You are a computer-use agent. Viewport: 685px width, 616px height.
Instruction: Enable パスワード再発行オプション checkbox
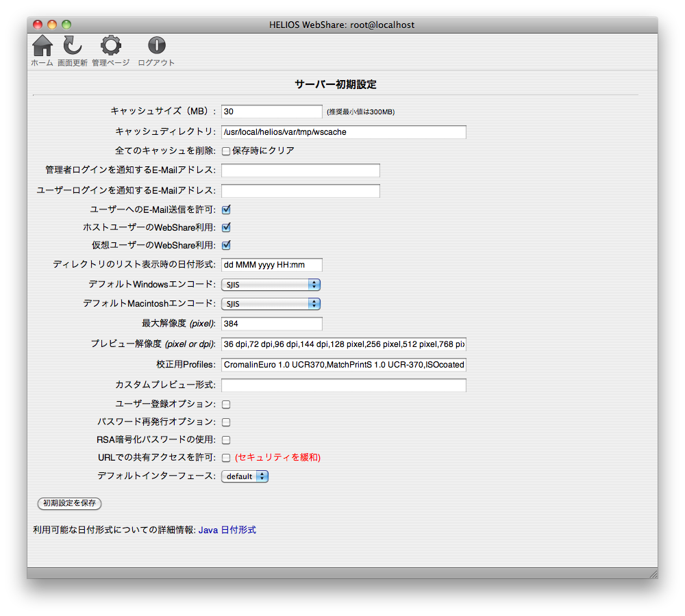(226, 422)
